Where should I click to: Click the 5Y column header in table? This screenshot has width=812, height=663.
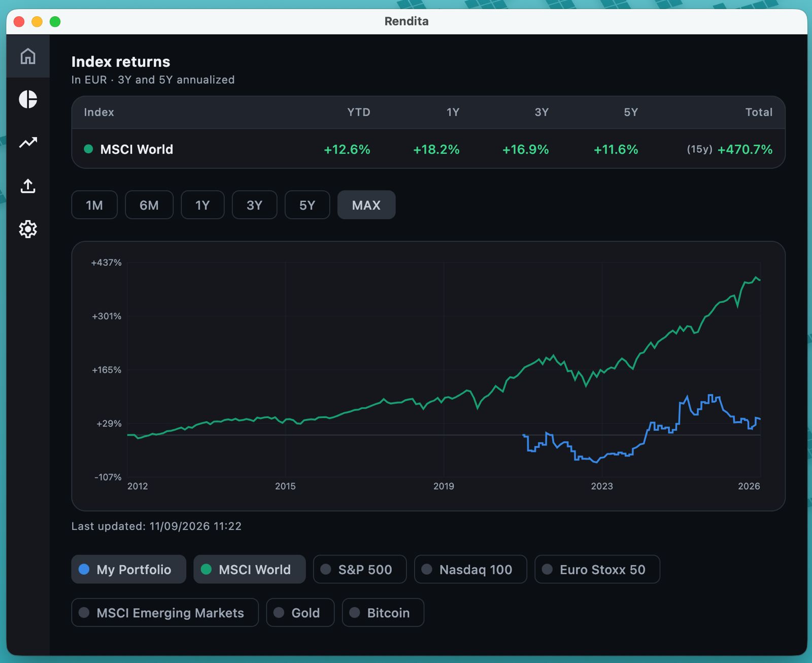point(631,112)
